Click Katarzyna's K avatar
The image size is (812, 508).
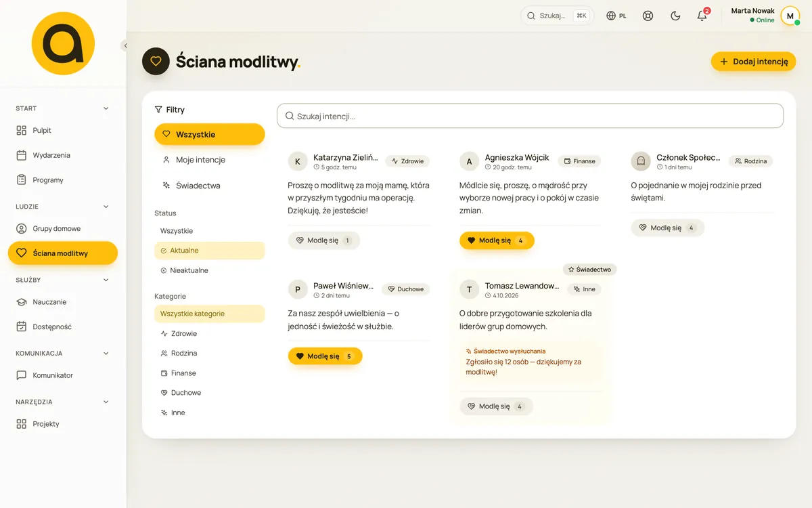pyautogui.click(x=298, y=161)
